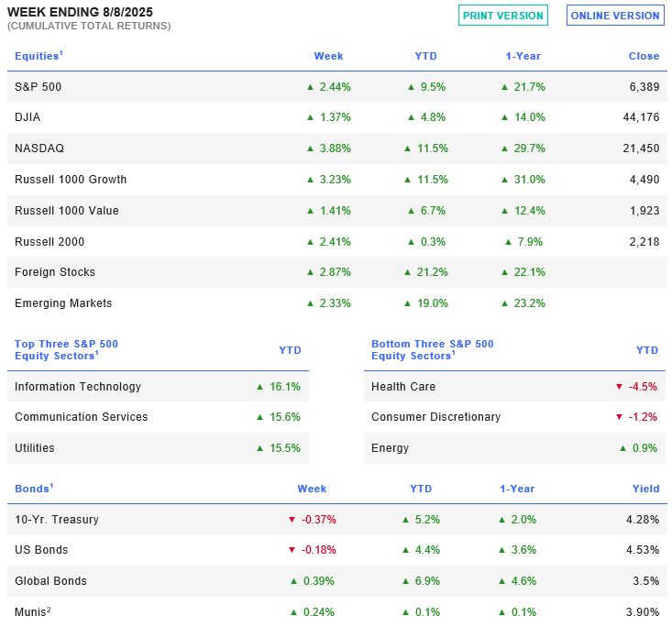Viewport: 672px width, 627px height.
Task: Select DJIA close value 44,176
Action: [x=641, y=117]
